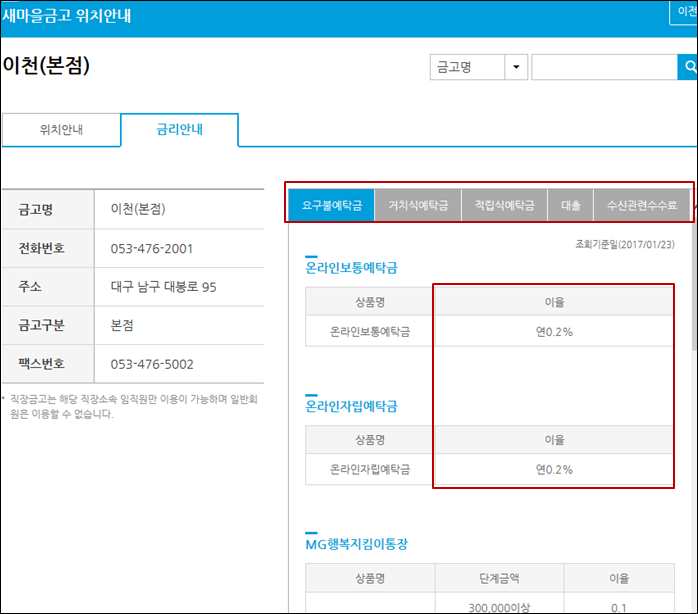Select the 금리안내 tab
The width and height of the screenshot is (698, 614).
(x=179, y=130)
